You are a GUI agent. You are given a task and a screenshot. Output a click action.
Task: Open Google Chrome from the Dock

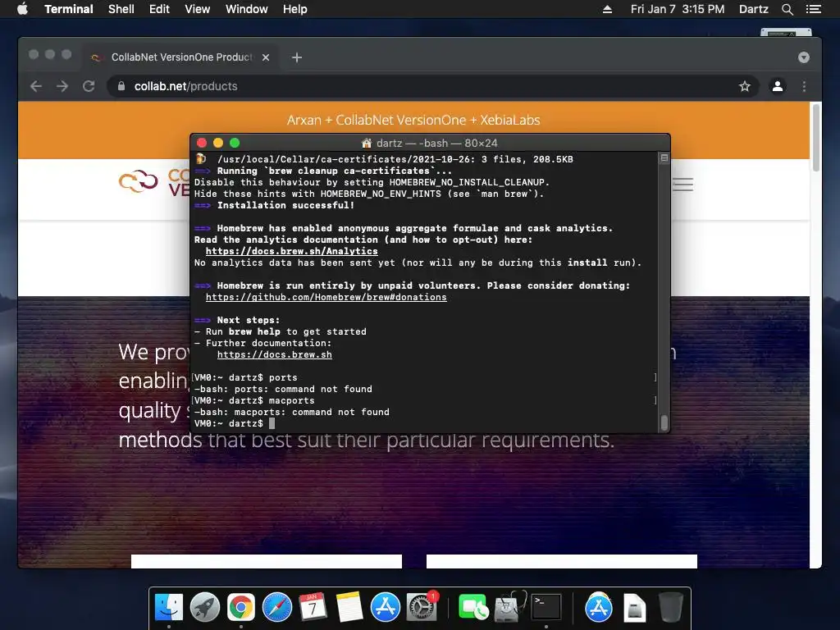tap(240, 608)
